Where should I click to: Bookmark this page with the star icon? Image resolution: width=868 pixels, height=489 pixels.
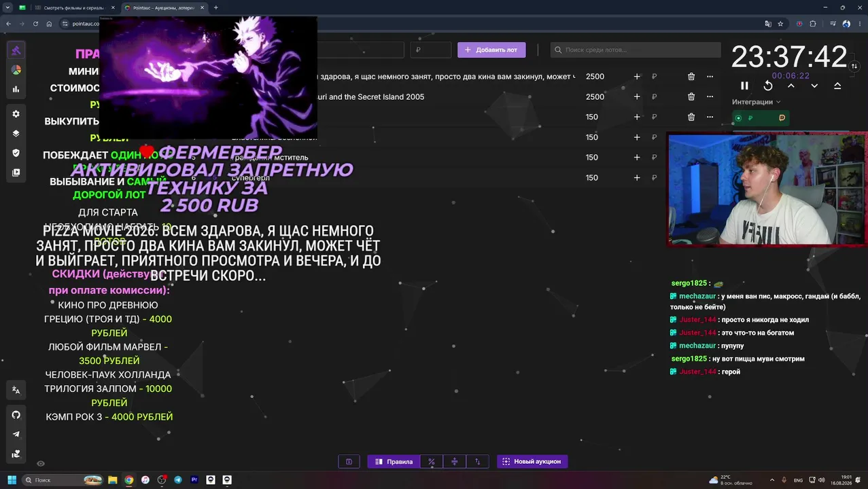(x=780, y=24)
